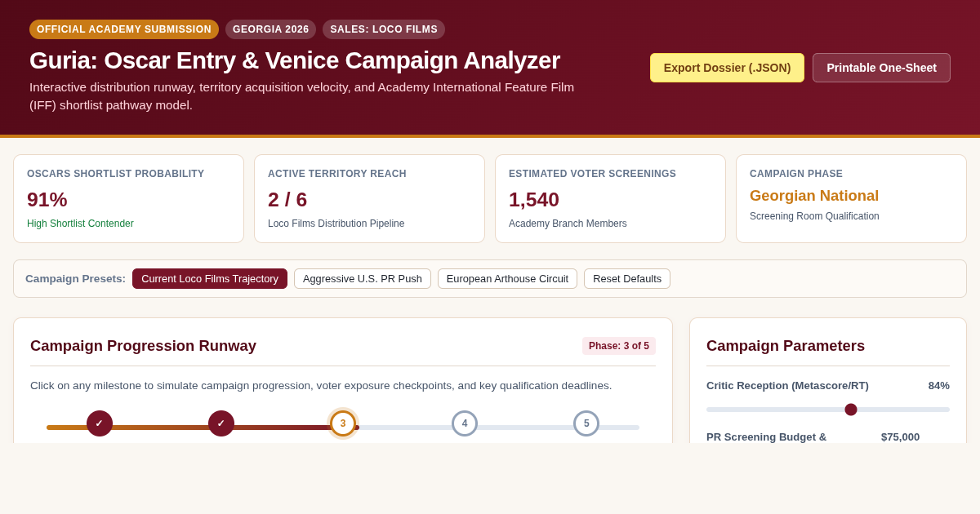The image size is (980, 514).
Task: Select completed milestone 2 checkmark
Action: pos(221,423)
